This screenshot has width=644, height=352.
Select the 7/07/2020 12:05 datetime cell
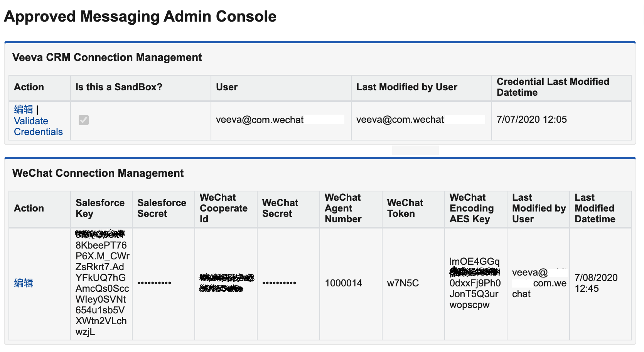click(531, 120)
